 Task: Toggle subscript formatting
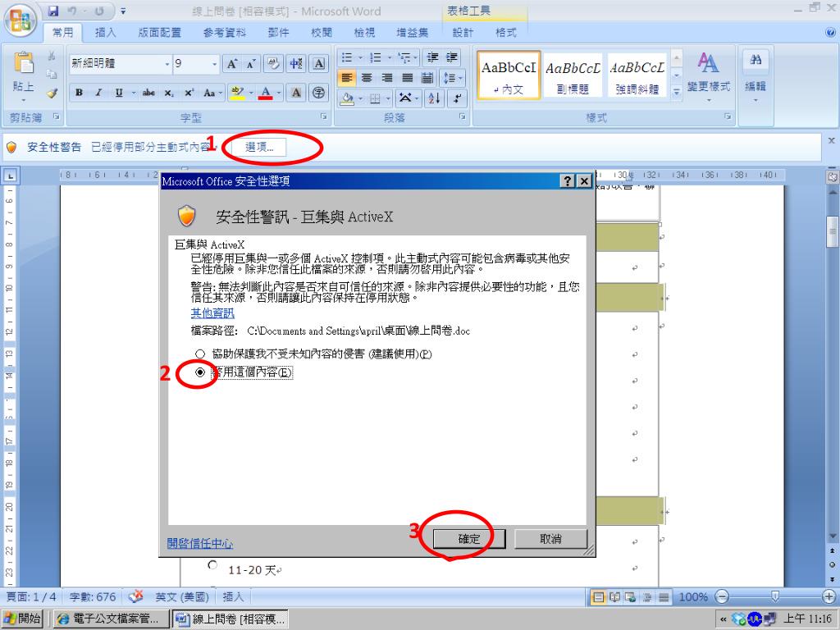click(169, 93)
